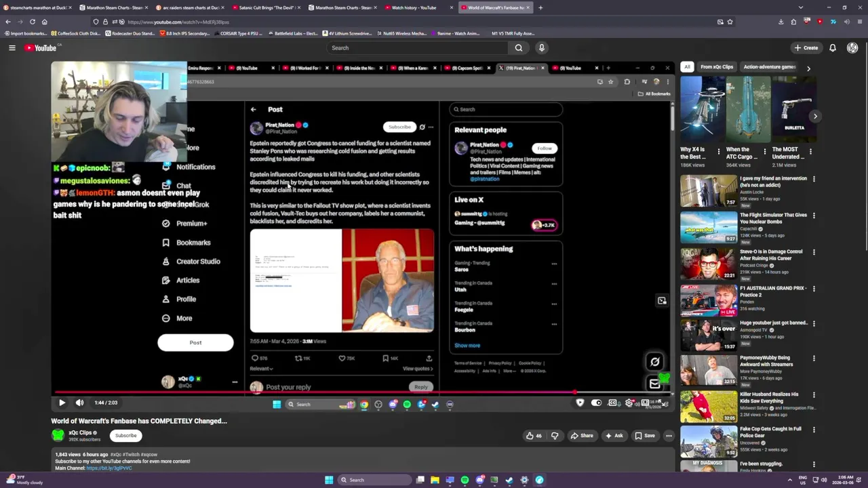868x488 pixels.
Task: Open a new browser tab
Action: click(540, 7)
